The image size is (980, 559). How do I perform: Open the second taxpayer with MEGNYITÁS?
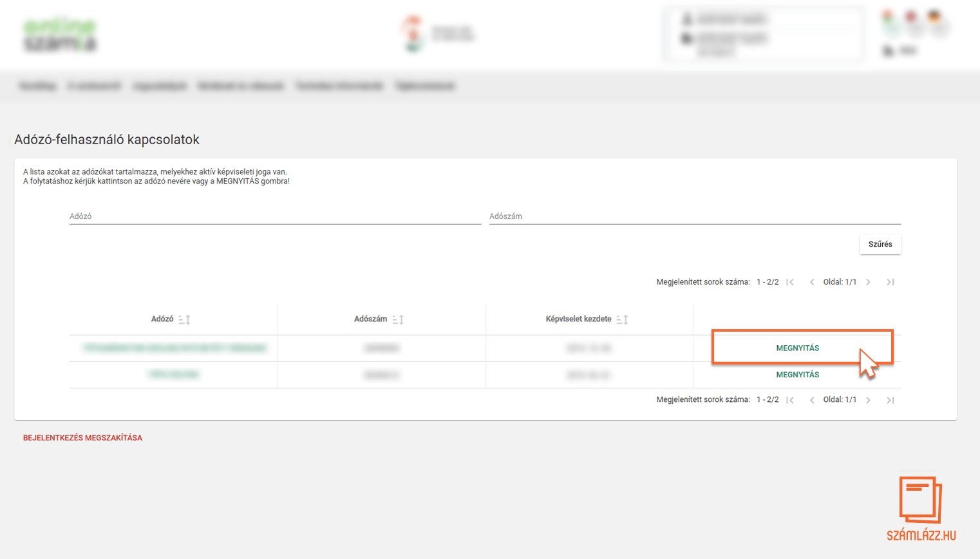[797, 375]
